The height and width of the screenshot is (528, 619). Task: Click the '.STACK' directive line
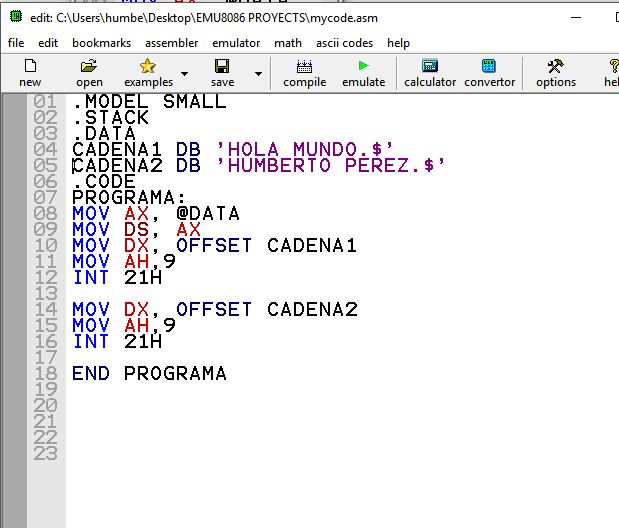pyautogui.click(x=111, y=117)
